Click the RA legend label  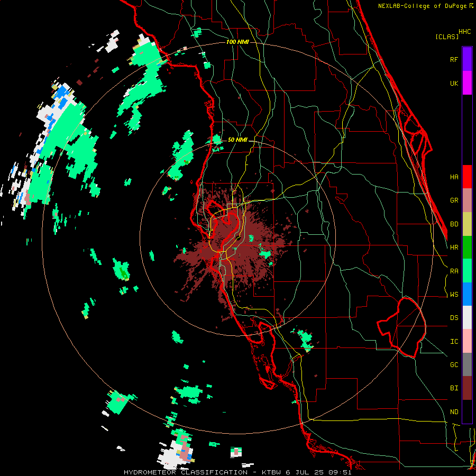click(454, 271)
